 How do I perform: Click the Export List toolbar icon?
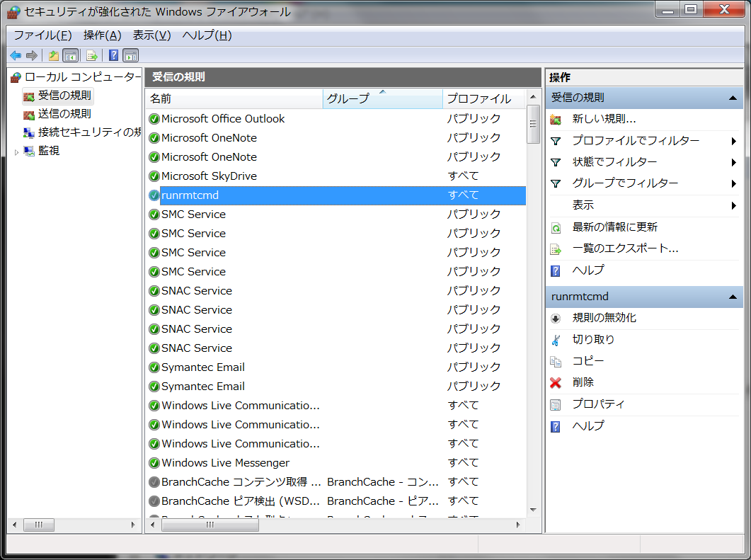pyautogui.click(x=91, y=55)
